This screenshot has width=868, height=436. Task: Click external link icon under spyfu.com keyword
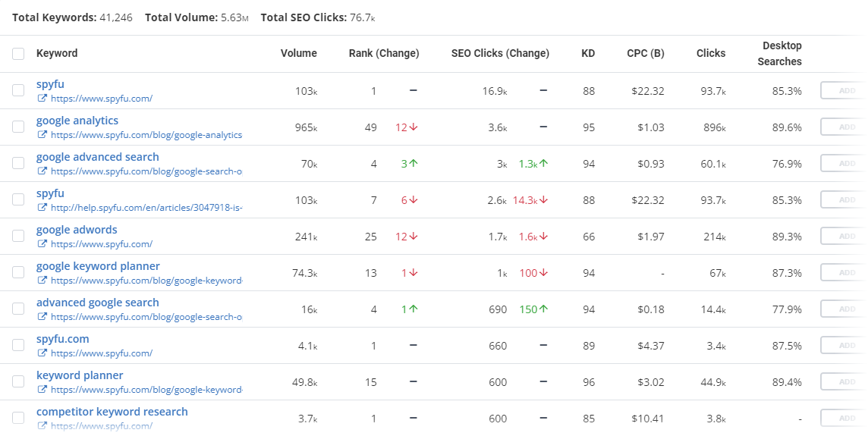point(42,353)
